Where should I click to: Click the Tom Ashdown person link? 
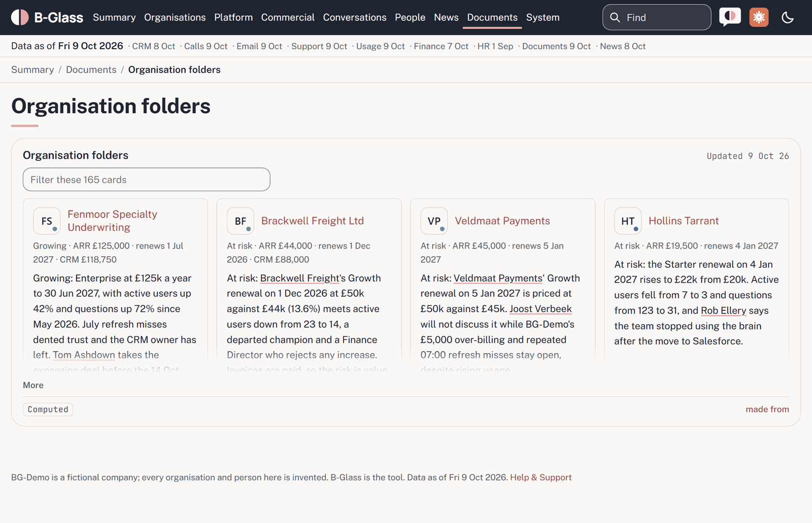(x=84, y=355)
